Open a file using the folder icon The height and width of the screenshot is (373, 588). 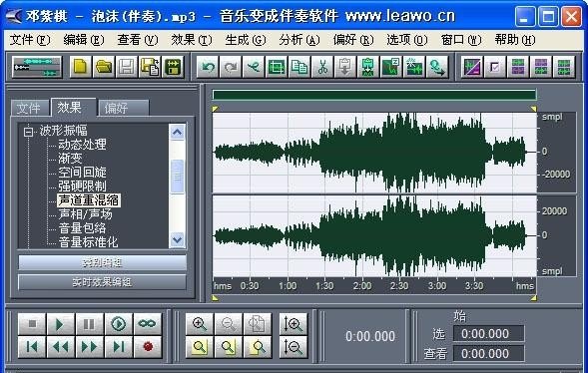(x=104, y=67)
